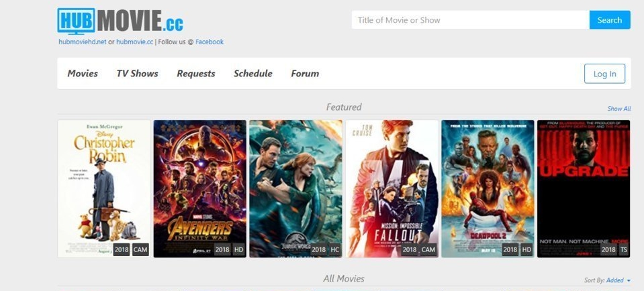Open the Christopher Robin poster
The width and height of the screenshot is (644, 291).
[104, 188]
